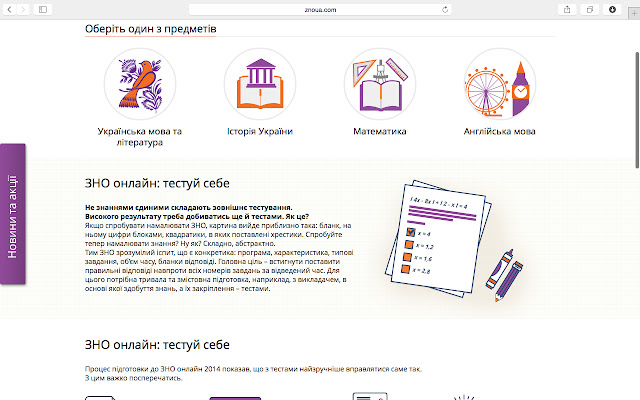This screenshot has width=640, height=400.
Task: Go forward with the Safari forward arrow
Action: [23, 9]
